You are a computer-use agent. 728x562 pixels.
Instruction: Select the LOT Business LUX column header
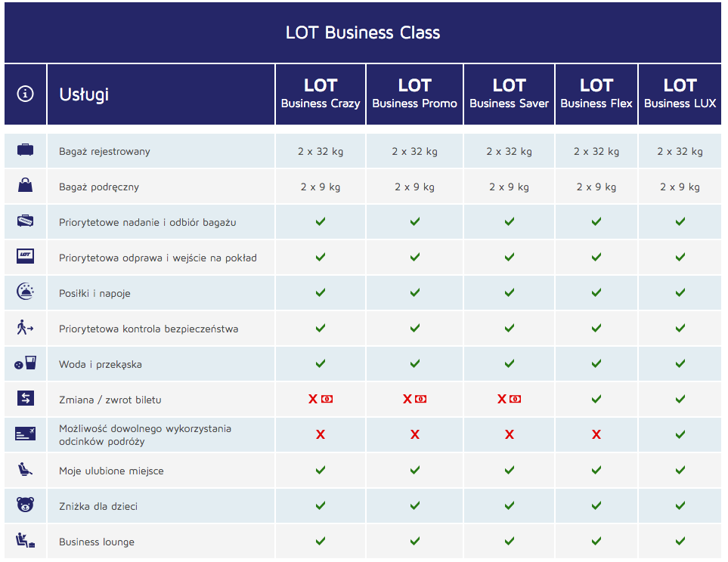pyautogui.click(x=680, y=94)
